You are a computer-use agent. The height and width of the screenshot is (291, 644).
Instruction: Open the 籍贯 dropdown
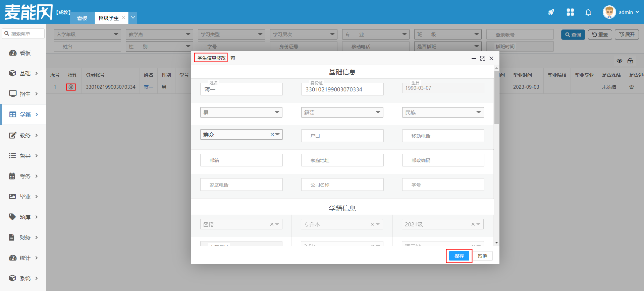click(342, 113)
